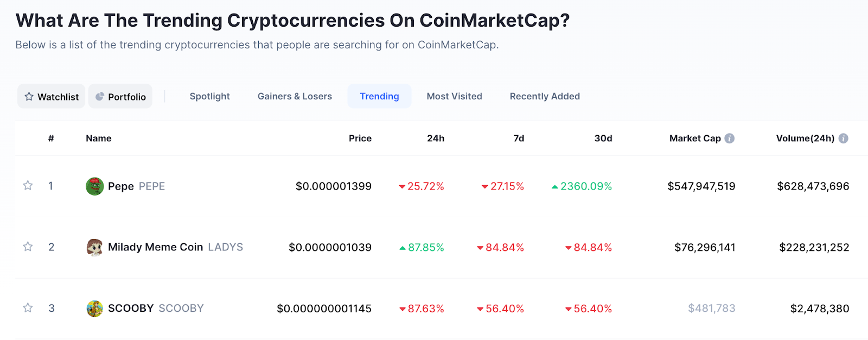Toggle watchlist star for Milady Meme Coin
Image resolution: width=868 pixels, height=340 pixels.
(x=28, y=247)
